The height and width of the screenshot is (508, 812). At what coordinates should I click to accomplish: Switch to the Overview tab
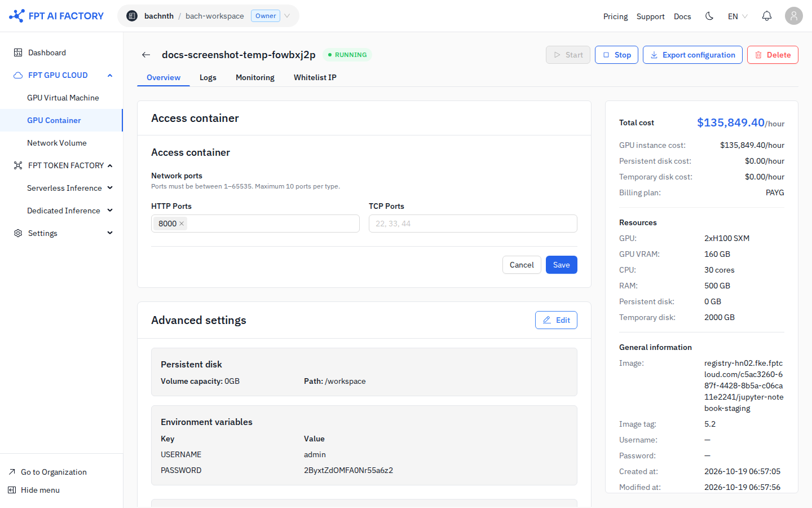coord(164,77)
